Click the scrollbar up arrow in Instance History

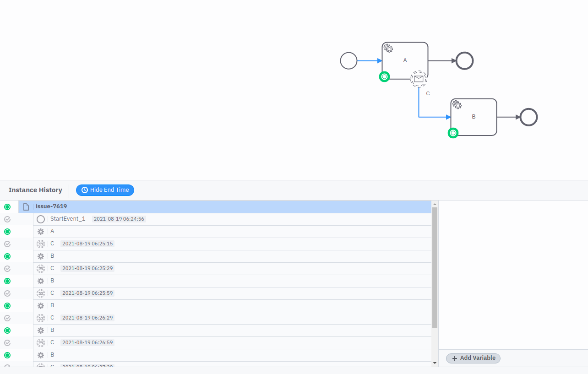(435, 204)
